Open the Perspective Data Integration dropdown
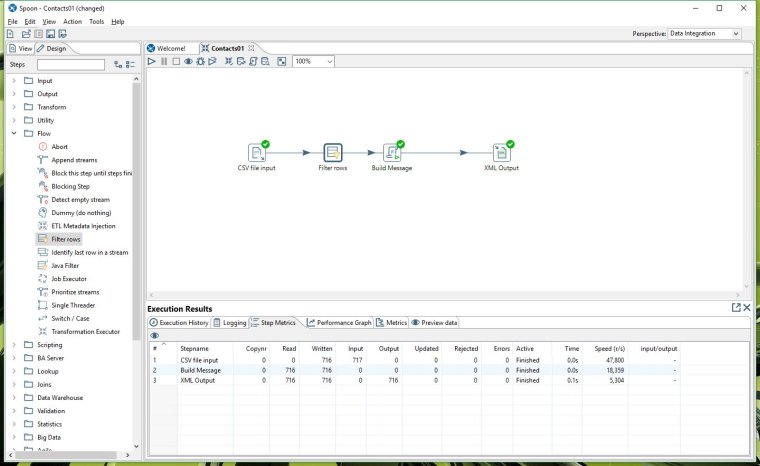 click(735, 34)
